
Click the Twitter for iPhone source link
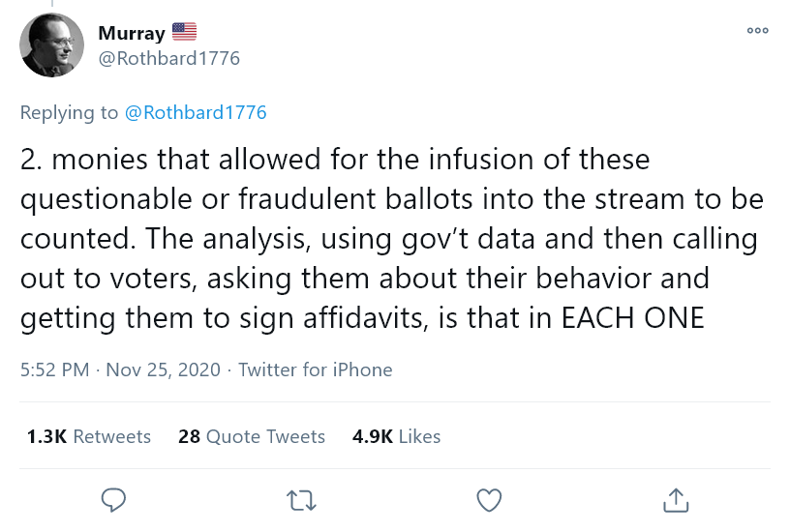(x=316, y=369)
